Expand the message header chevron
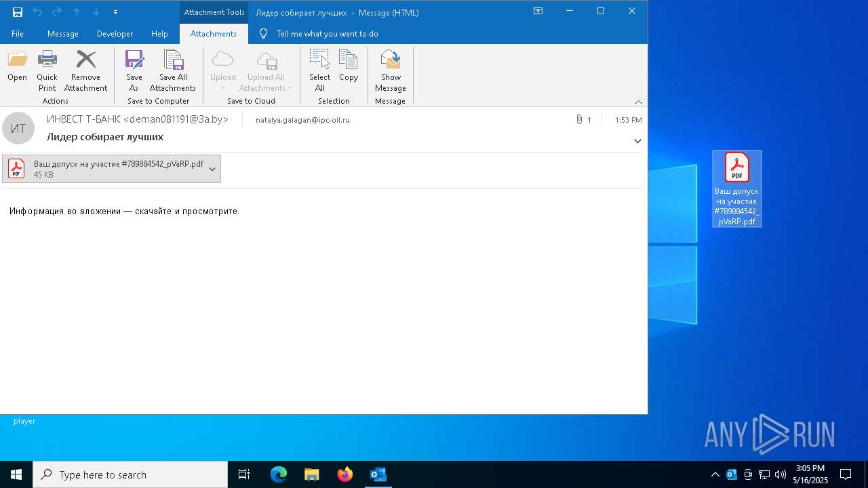The height and width of the screenshot is (488, 868). (x=637, y=141)
